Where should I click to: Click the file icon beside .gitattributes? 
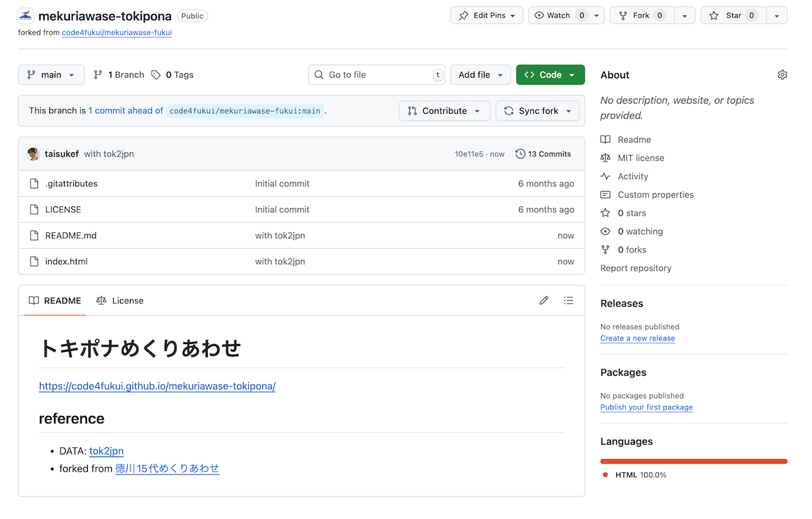[x=34, y=184]
